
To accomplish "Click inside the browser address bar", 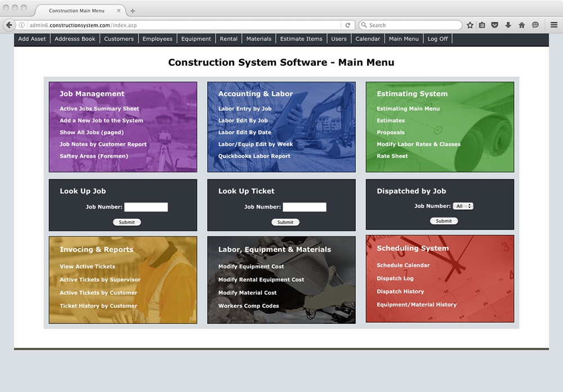I will (169, 25).
